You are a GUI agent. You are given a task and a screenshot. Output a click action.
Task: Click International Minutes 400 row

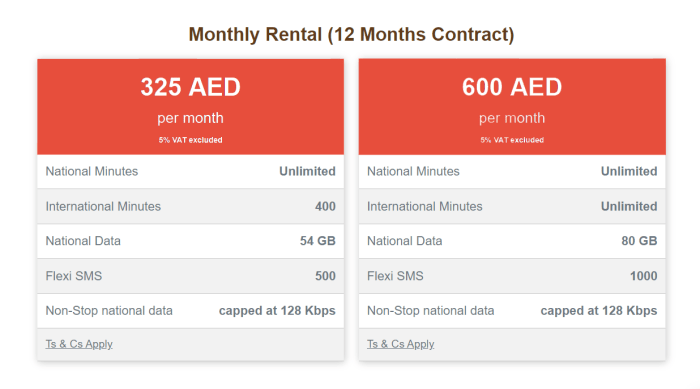click(191, 206)
